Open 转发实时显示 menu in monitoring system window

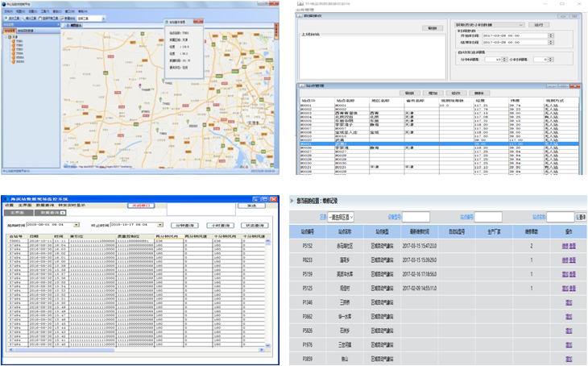(72, 206)
